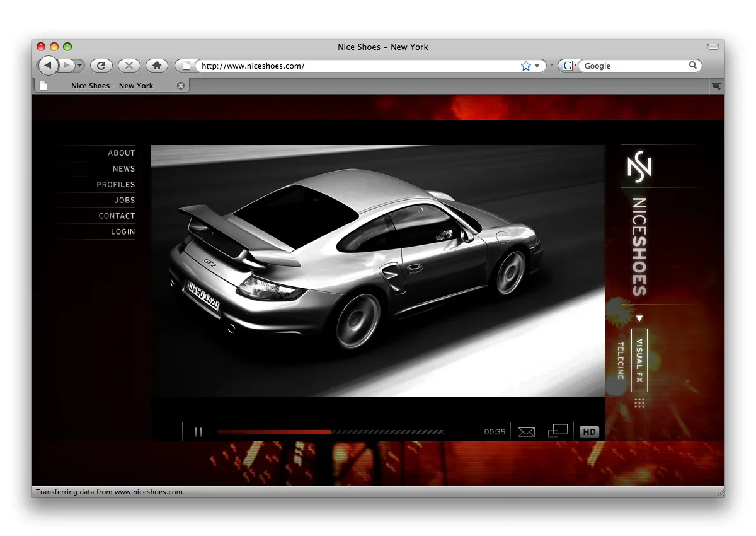Image resolution: width=756 pixels, height=536 pixels.
Task: Open the bookmark star dropdown arrow
Action: point(536,65)
